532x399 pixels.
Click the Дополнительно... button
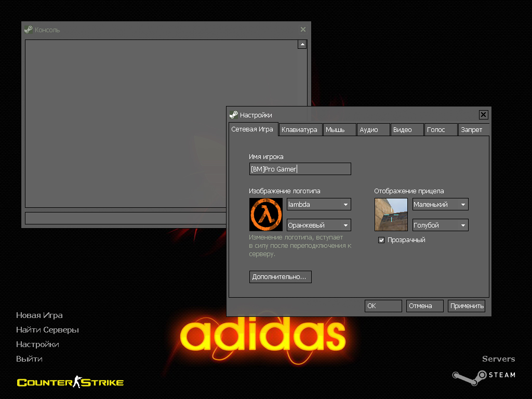point(280,276)
